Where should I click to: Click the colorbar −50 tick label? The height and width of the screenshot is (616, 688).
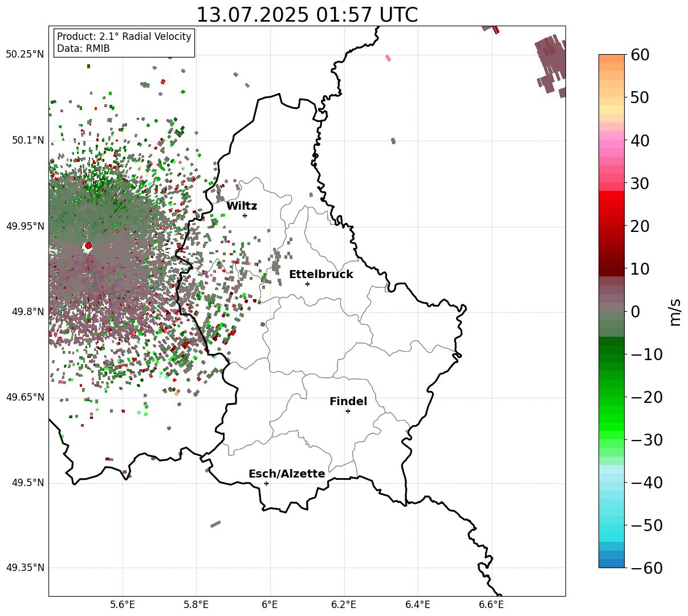(x=646, y=525)
